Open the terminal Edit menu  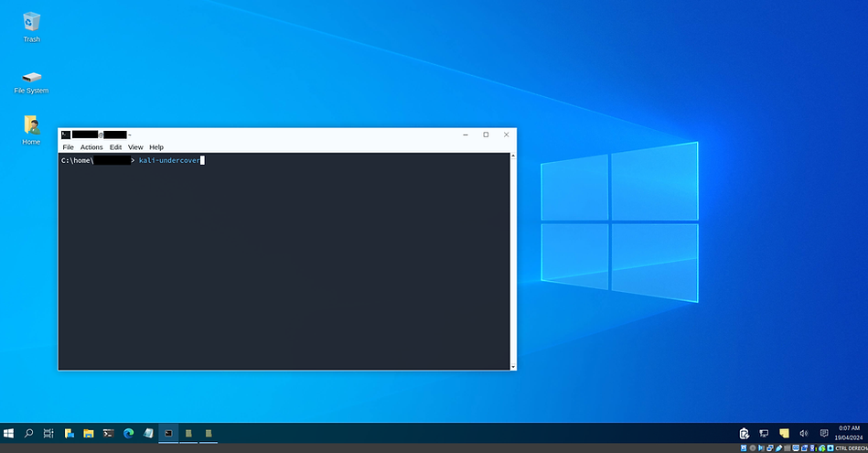tap(115, 147)
